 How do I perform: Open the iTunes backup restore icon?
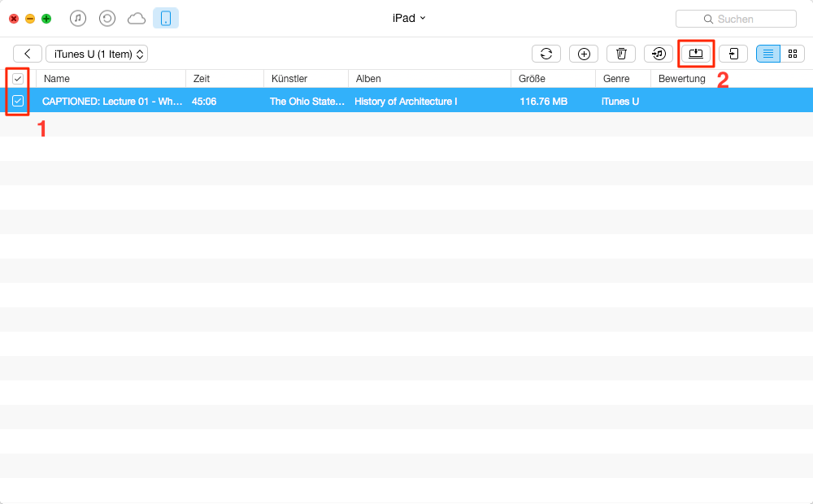[x=107, y=19]
